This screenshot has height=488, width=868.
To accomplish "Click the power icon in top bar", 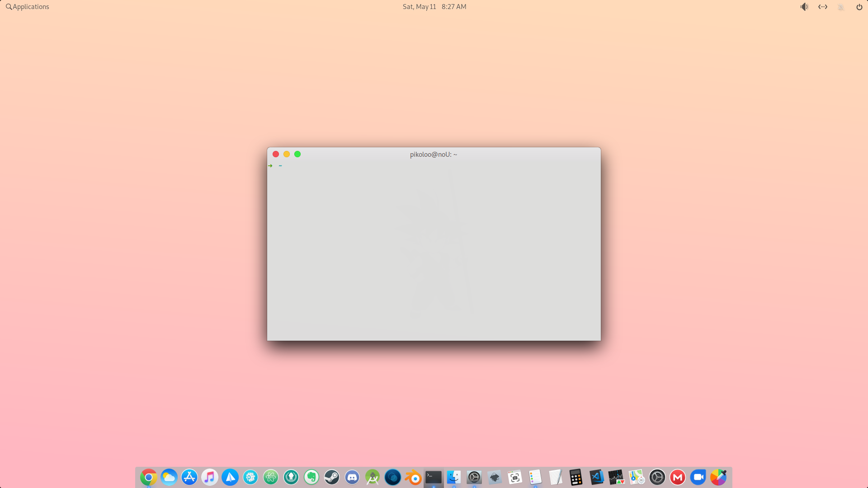I will [x=859, y=7].
